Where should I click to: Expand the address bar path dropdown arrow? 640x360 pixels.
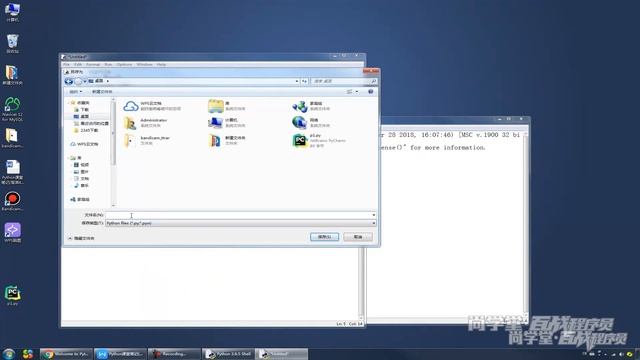point(297,81)
